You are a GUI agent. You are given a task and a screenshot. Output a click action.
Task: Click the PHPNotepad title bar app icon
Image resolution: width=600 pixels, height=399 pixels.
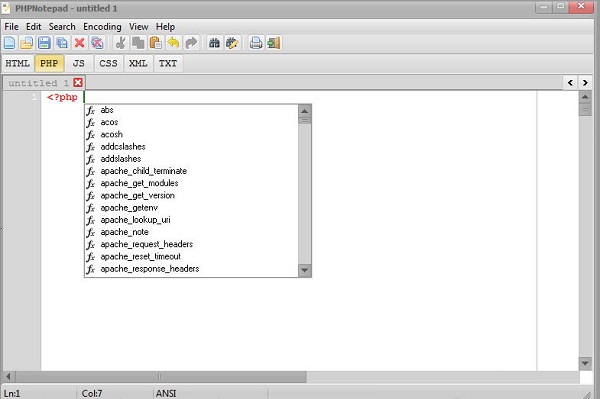point(6,8)
